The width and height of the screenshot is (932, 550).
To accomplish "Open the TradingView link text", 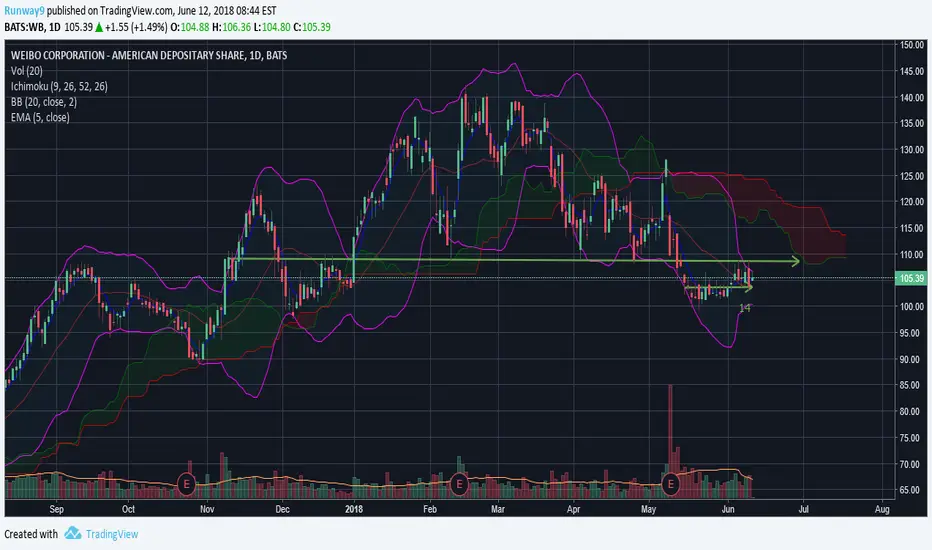I will tap(112, 534).
